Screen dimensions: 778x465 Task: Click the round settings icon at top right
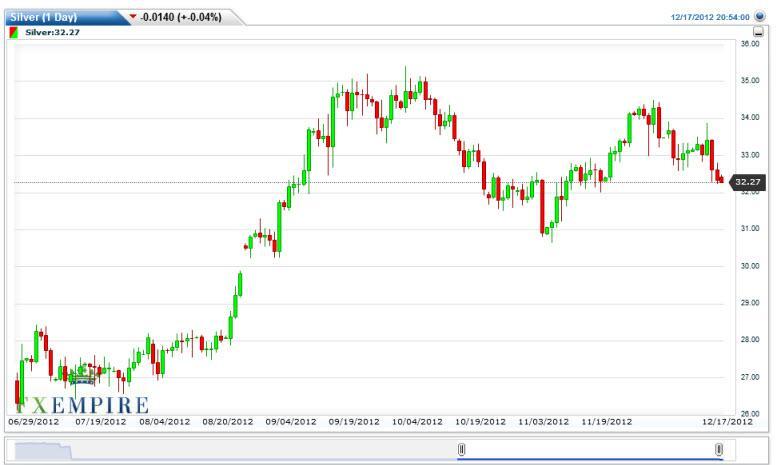click(759, 17)
